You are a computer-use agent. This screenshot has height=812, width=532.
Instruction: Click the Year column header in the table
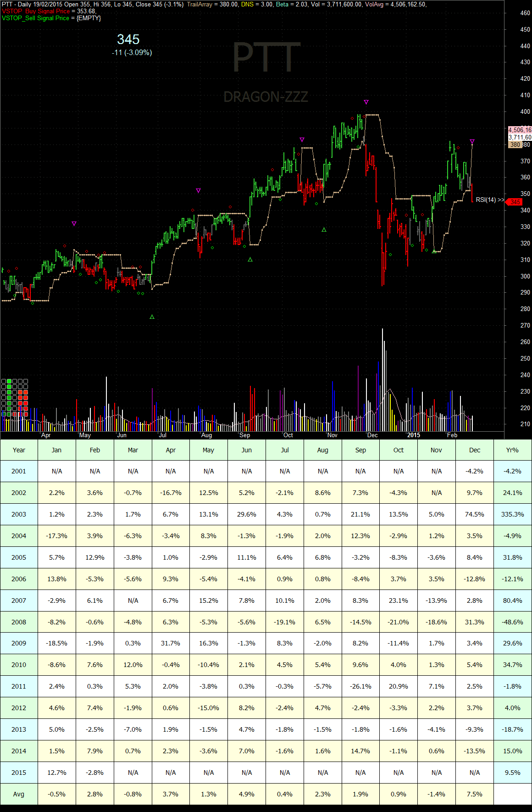click(x=19, y=450)
